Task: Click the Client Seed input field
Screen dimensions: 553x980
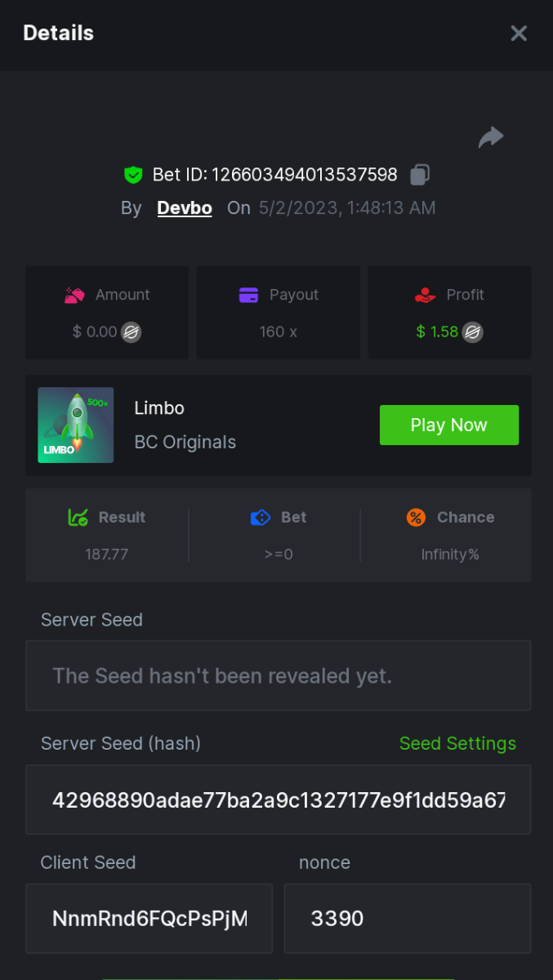Action: (149, 918)
